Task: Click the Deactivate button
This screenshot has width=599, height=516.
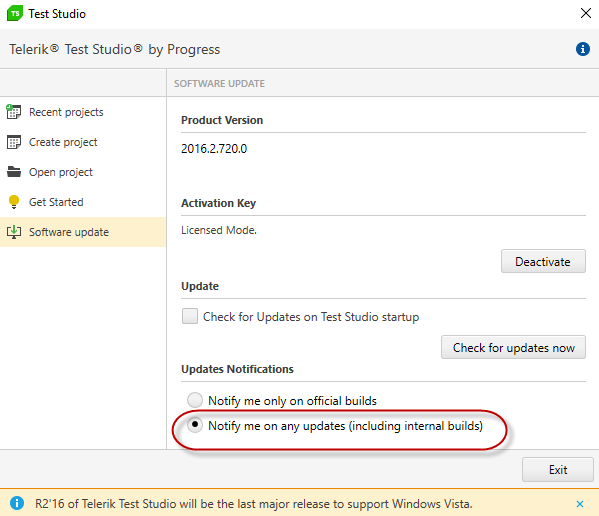Action: coord(543,261)
